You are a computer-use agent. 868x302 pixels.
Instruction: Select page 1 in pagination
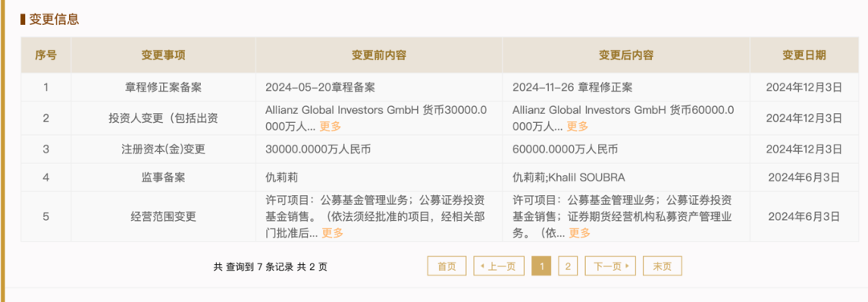coord(542,266)
